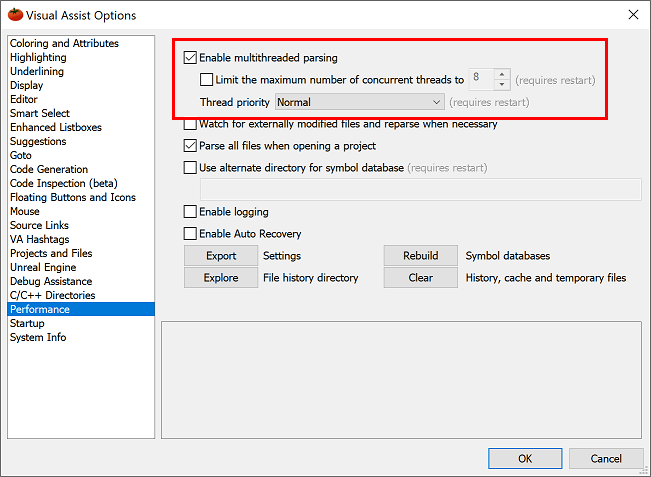
Task: Enable limit on maximum concurrent threads
Action: 207,80
